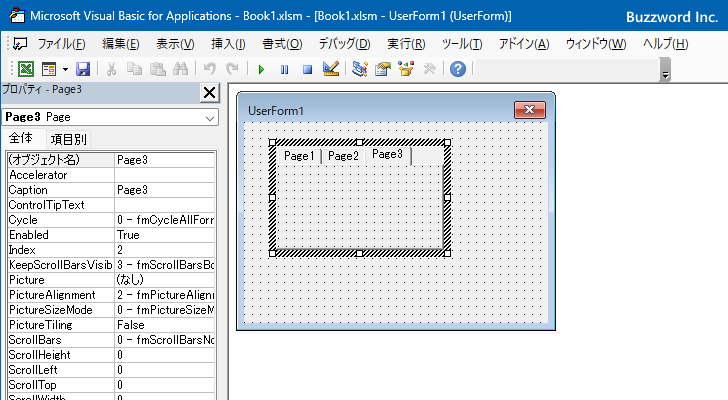Open the toolbar options overflow arrow
728x400 pixels.
(x=665, y=72)
